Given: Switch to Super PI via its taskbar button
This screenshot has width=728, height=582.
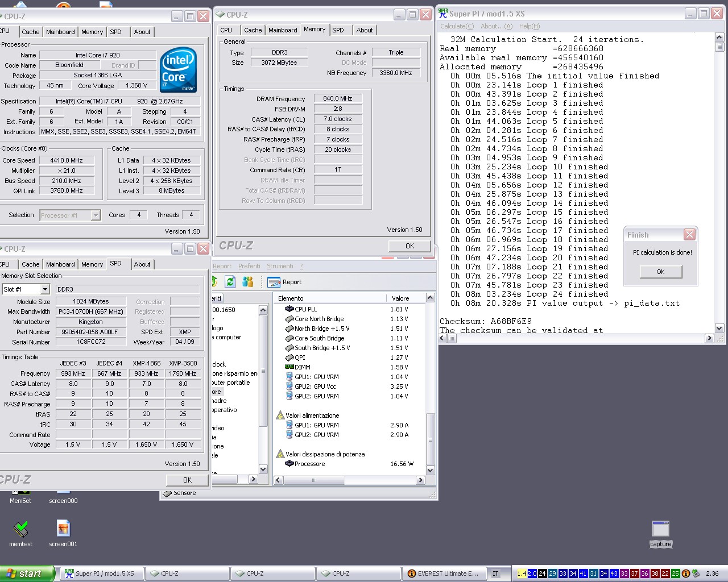Looking at the screenshot, I should pyautogui.click(x=101, y=573).
